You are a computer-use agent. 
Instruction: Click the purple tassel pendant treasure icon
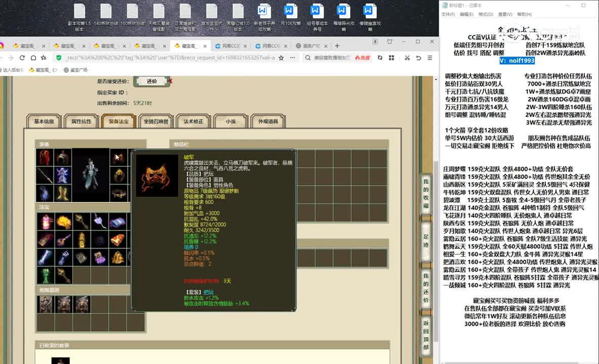click(x=100, y=221)
